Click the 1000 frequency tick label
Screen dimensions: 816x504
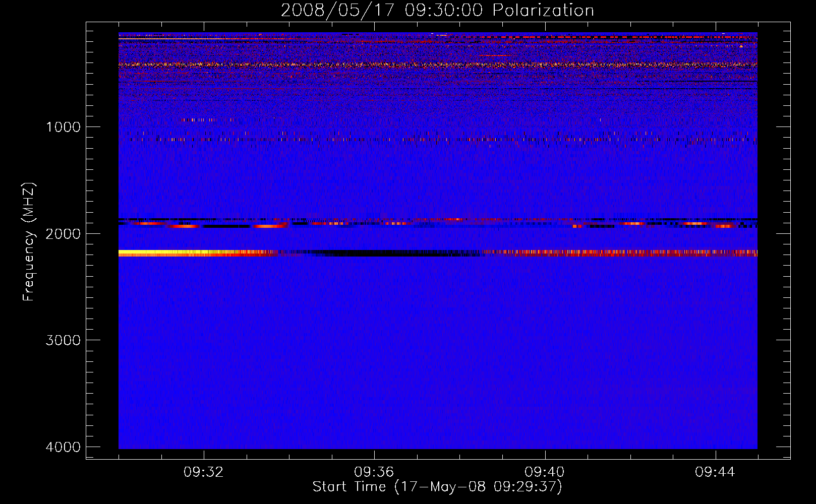coord(63,127)
